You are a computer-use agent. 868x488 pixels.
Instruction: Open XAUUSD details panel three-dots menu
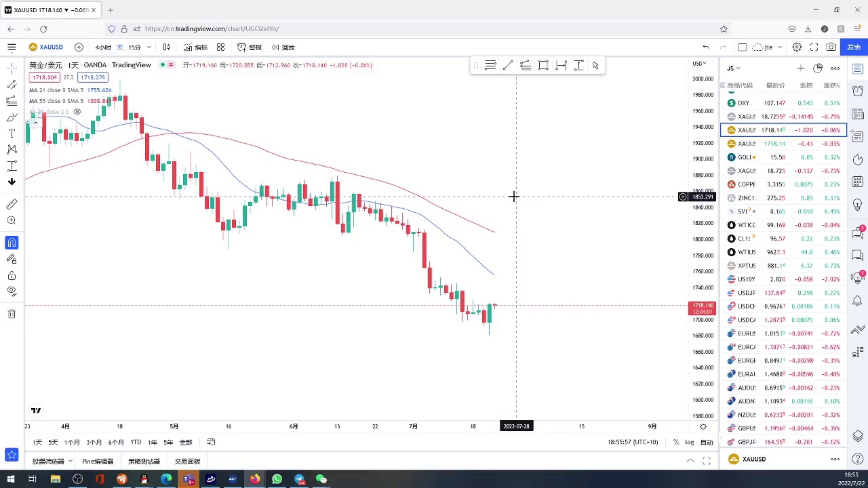coord(835,460)
